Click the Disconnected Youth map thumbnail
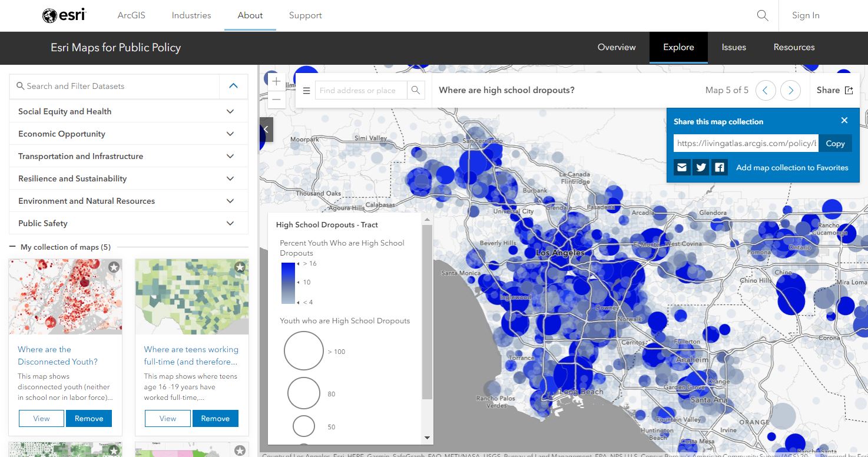Screen dimensions: 868x457 [65, 297]
